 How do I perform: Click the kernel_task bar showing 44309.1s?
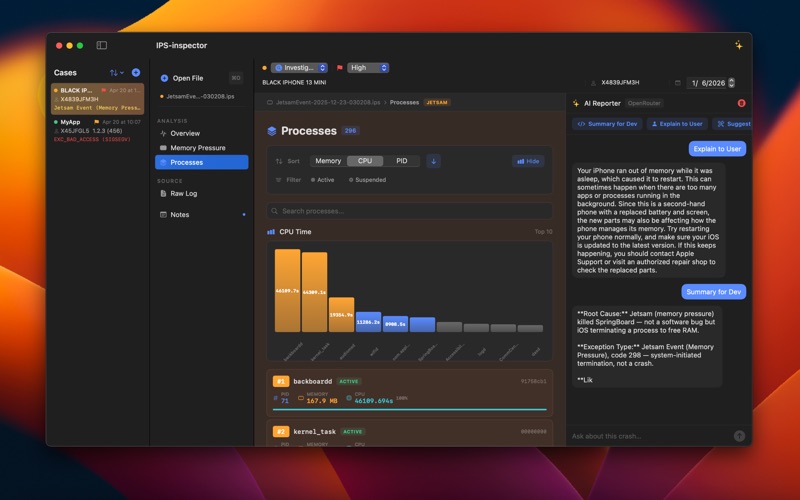(x=314, y=292)
